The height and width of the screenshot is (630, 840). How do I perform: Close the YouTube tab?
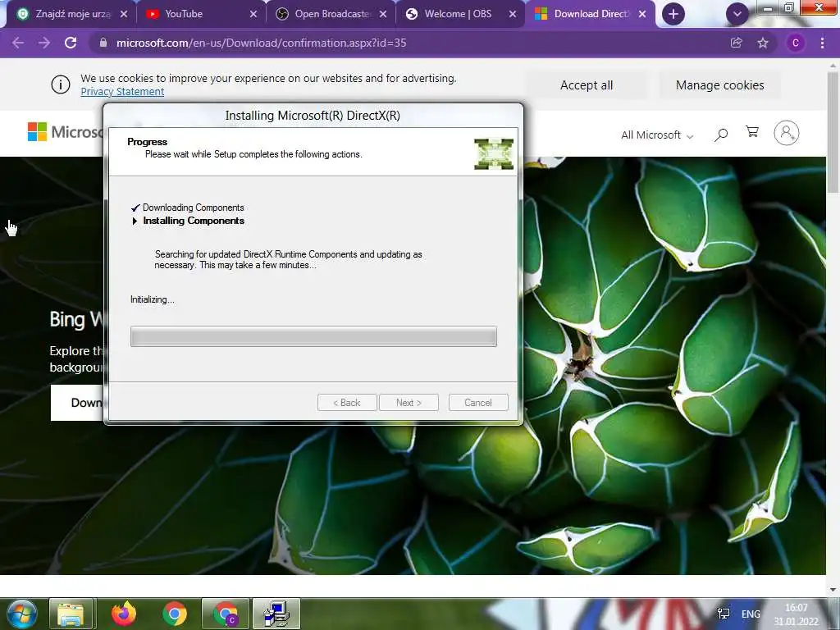pos(253,14)
